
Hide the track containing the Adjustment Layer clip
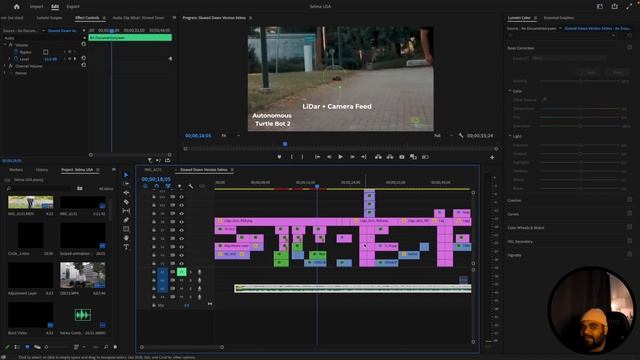tap(181, 247)
